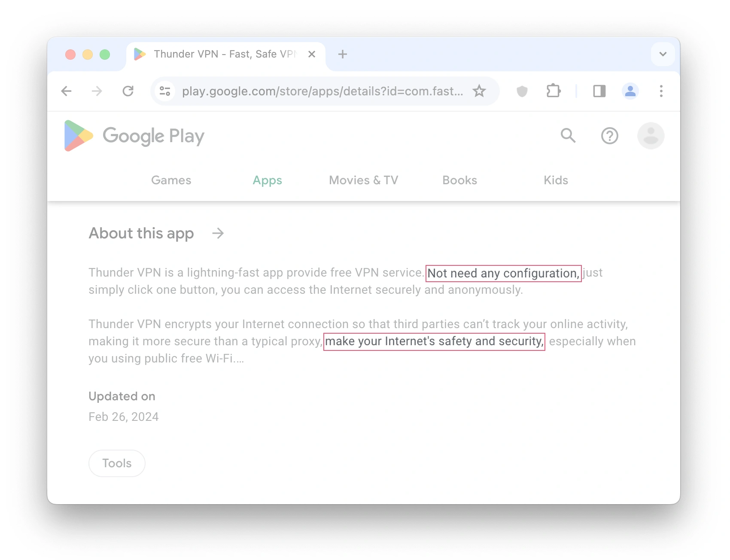Click the browser forward arrow

[97, 91]
